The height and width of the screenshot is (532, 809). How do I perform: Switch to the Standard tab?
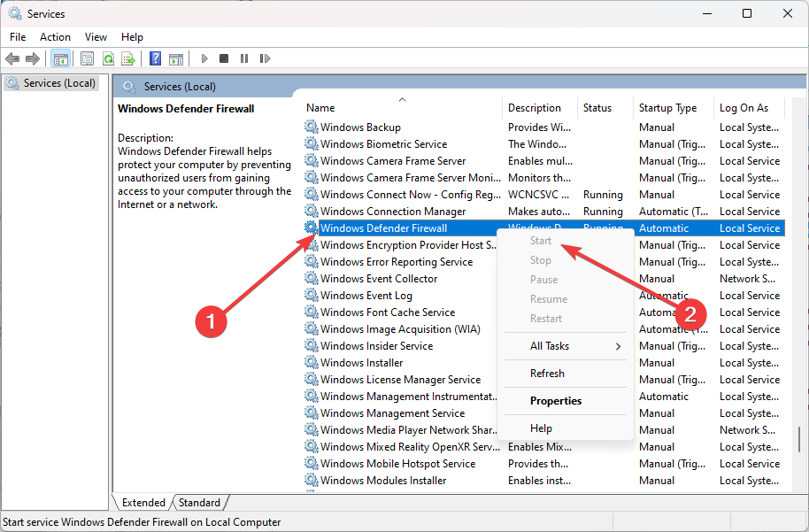click(200, 503)
